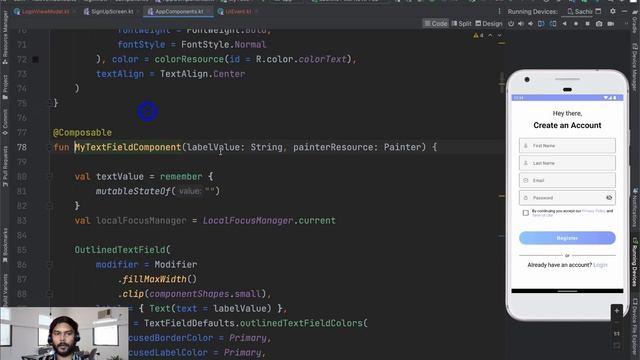Screen dimensions: 640x360
Task: Click the emulator Back triangle button
Action: tap(564, 24)
